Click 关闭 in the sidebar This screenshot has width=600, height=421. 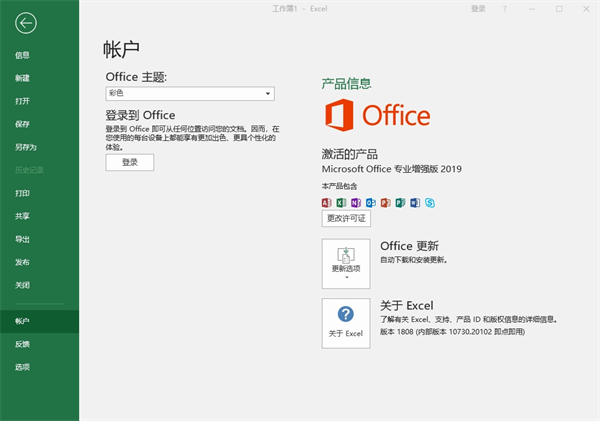[22, 285]
